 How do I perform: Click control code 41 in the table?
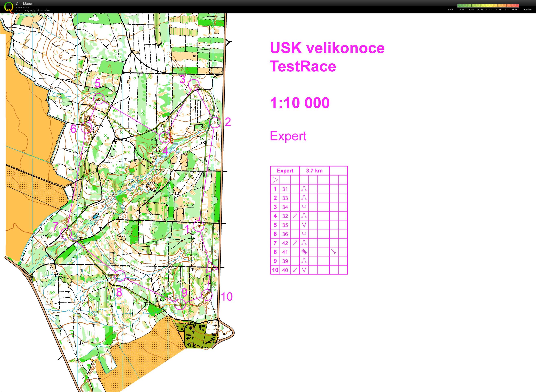(x=285, y=252)
